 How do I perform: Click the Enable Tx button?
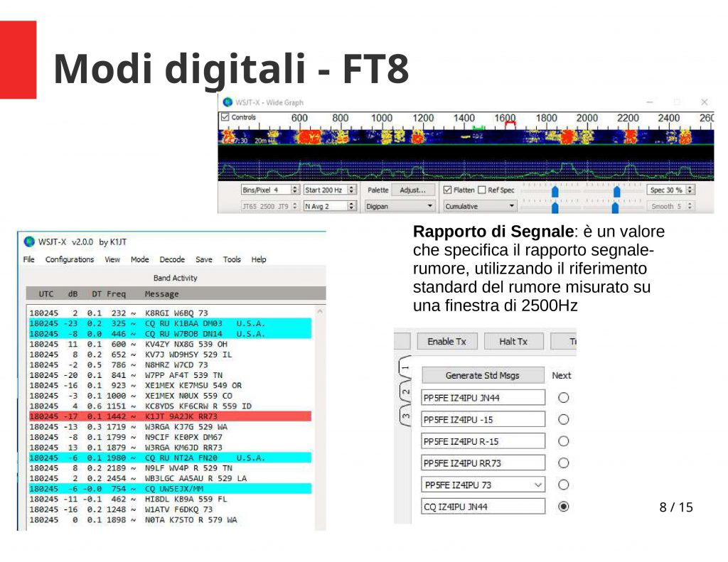[446, 342]
